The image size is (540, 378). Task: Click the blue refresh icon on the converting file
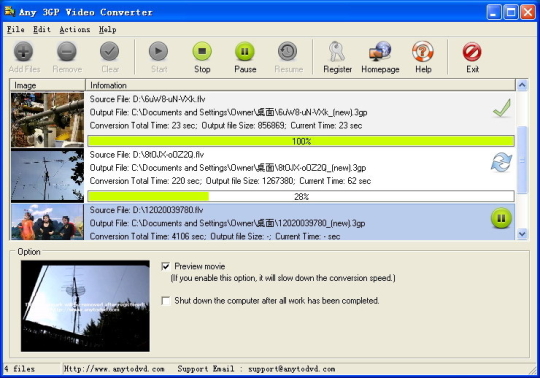pyautogui.click(x=501, y=162)
